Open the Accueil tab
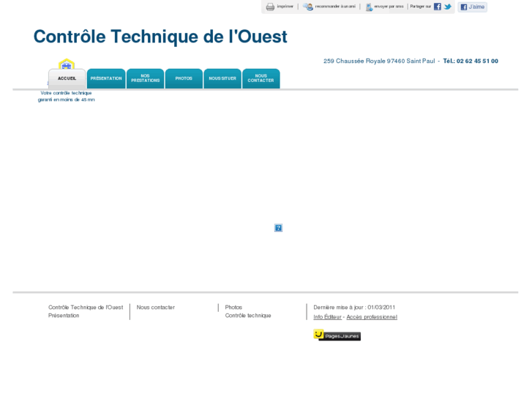532x399 pixels. 67,78
